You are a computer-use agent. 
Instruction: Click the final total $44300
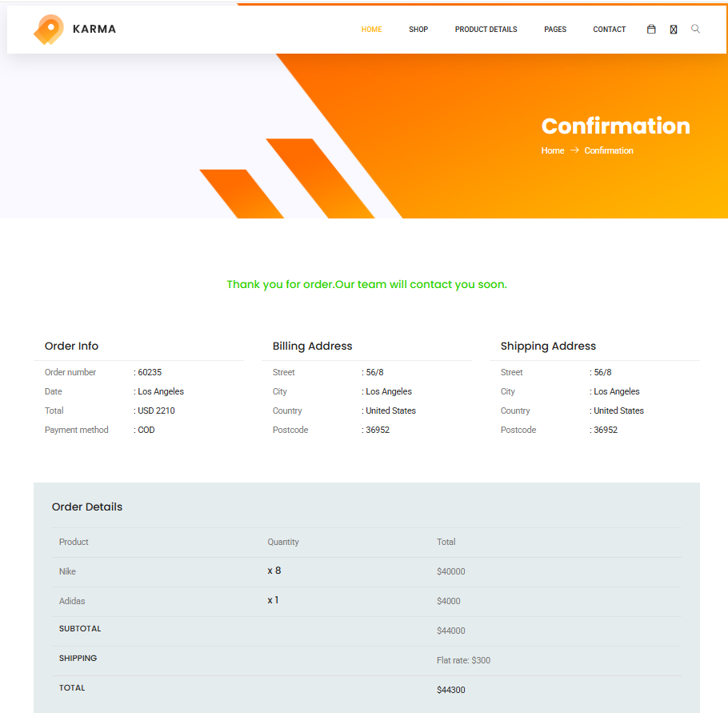click(x=451, y=690)
